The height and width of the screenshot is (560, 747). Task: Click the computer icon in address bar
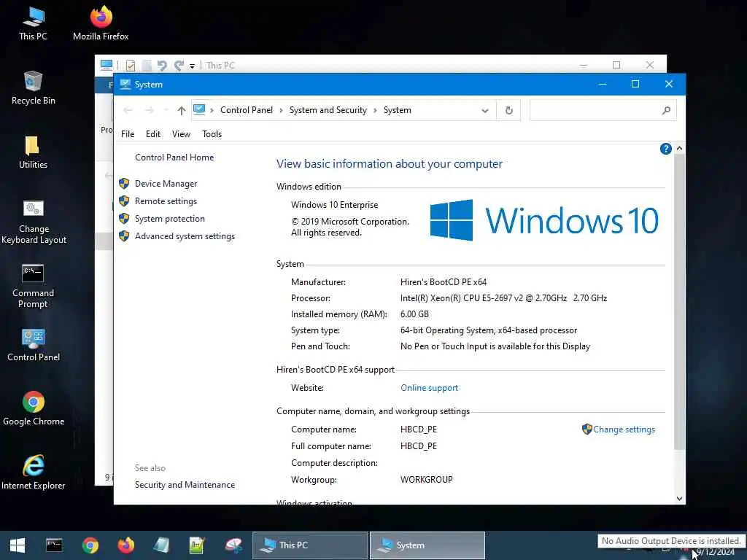(199, 110)
